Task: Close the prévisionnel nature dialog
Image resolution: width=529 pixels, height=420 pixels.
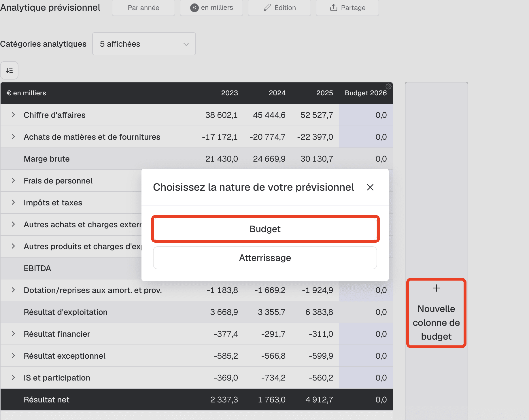Action: coord(370,187)
